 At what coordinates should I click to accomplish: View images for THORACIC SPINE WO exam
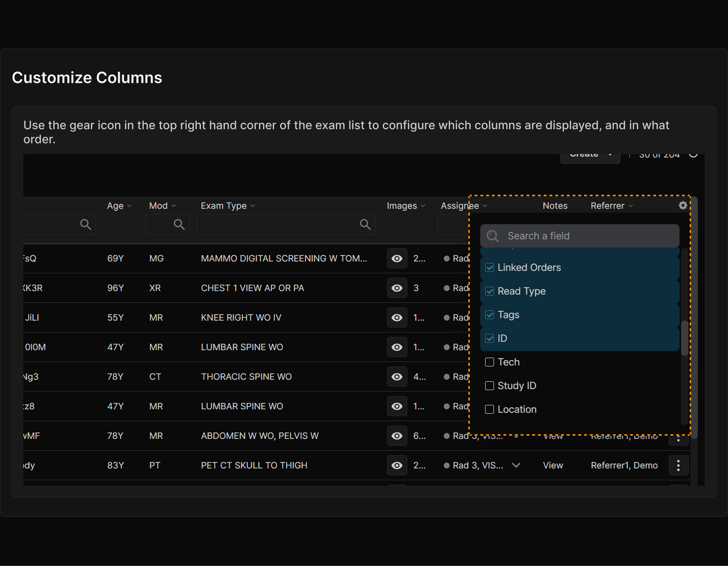(397, 377)
